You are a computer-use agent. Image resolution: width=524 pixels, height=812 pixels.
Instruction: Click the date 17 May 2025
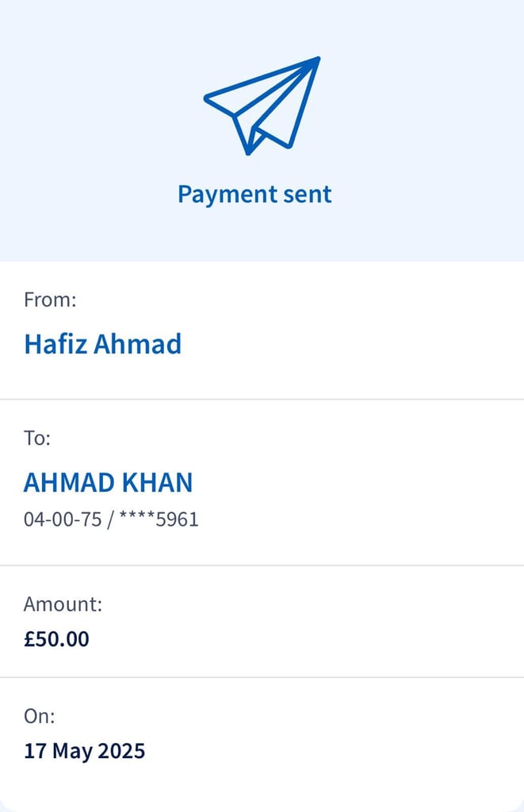[84, 751]
